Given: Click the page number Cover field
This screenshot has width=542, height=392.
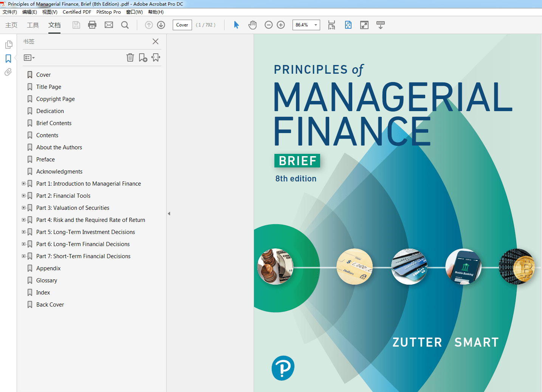Looking at the screenshot, I should [x=182, y=25].
